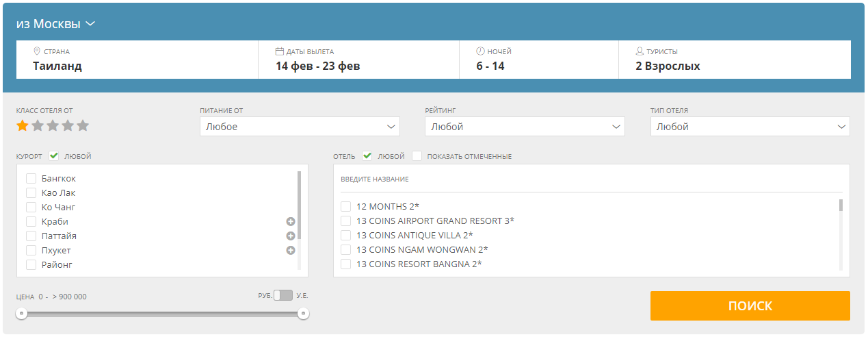The image size is (868, 337).
Task: Click the hotel name input field
Action: pyautogui.click(x=591, y=179)
